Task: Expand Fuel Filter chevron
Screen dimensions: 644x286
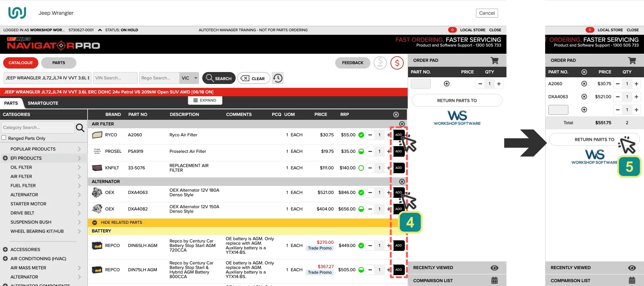Action: coord(79,186)
